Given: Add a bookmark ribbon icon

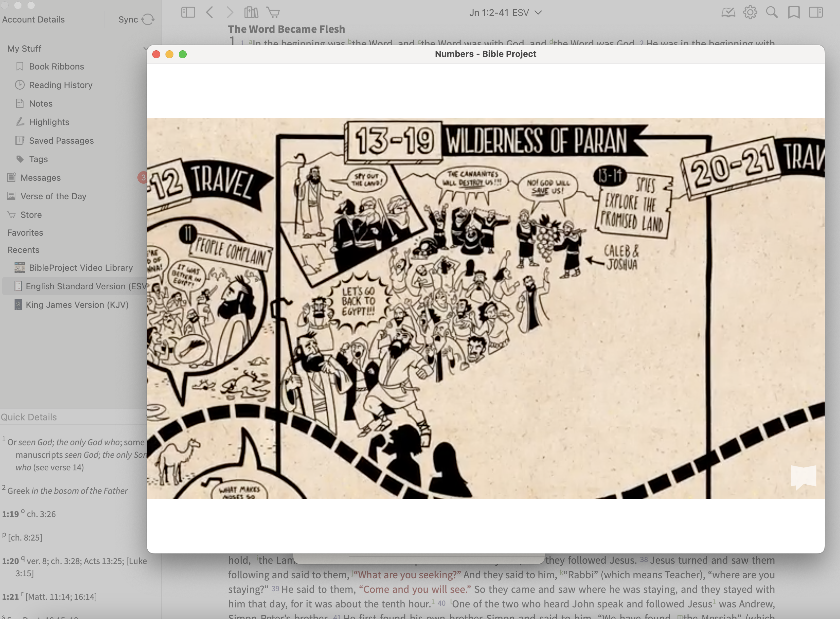Looking at the screenshot, I should 794,12.
